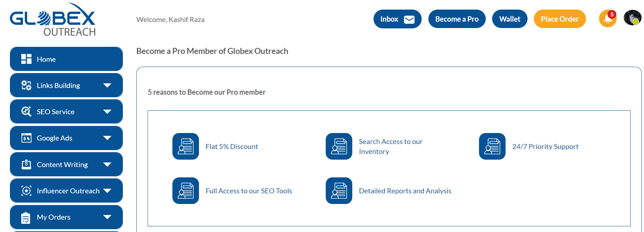Click the envelope icon in the Inbox button
The width and height of the screenshot is (644, 232).
409,20
